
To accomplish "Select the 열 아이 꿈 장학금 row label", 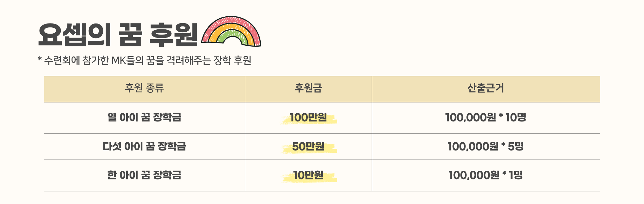I will 144,118.
